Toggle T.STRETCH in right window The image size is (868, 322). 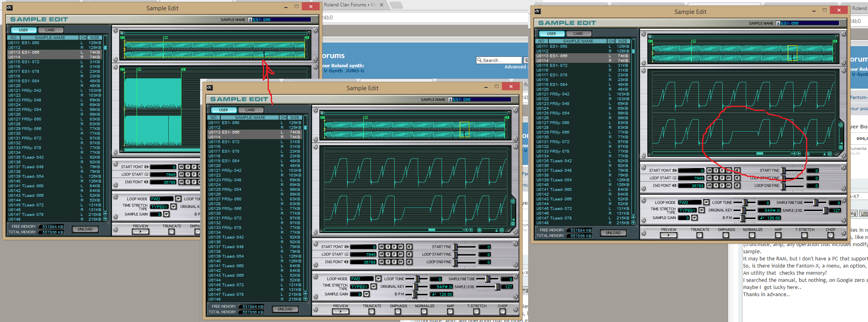pos(804,235)
